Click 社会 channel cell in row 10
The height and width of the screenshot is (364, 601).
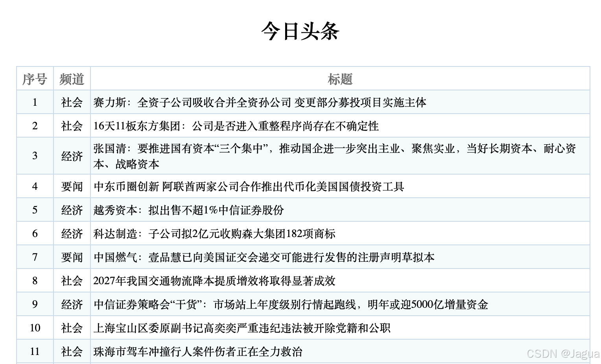[x=72, y=328]
